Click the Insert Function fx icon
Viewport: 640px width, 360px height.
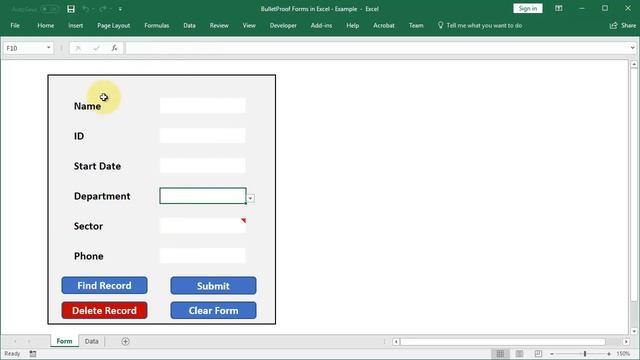(114, 48)
